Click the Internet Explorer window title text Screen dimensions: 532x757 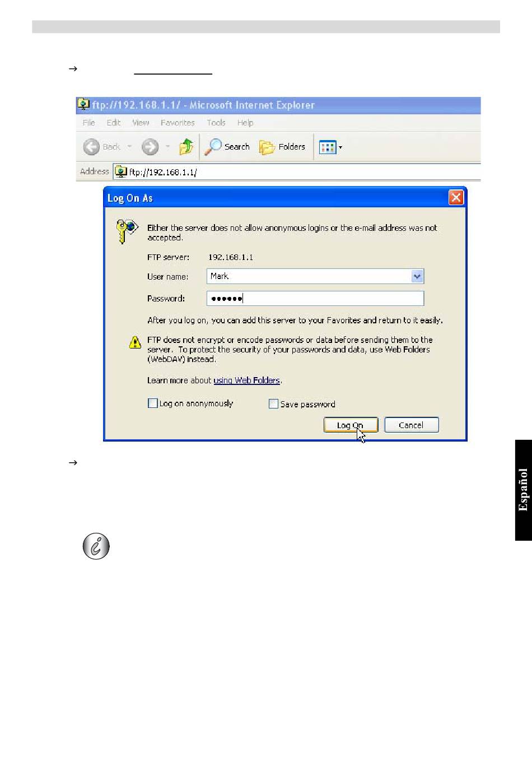[203, 105]
